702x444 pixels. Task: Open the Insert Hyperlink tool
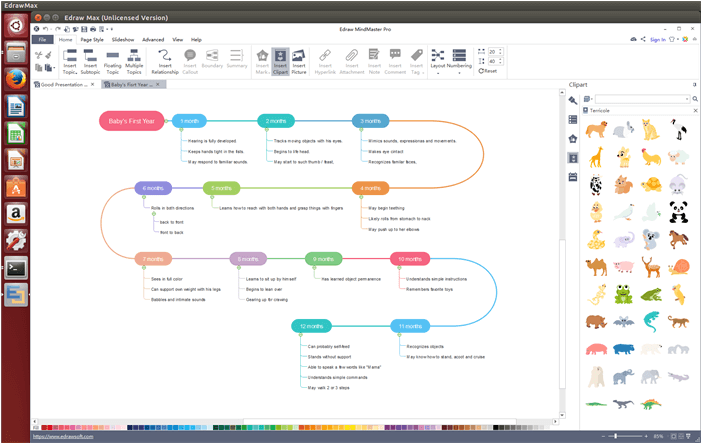pyautogui.click(x=325, y=61)
